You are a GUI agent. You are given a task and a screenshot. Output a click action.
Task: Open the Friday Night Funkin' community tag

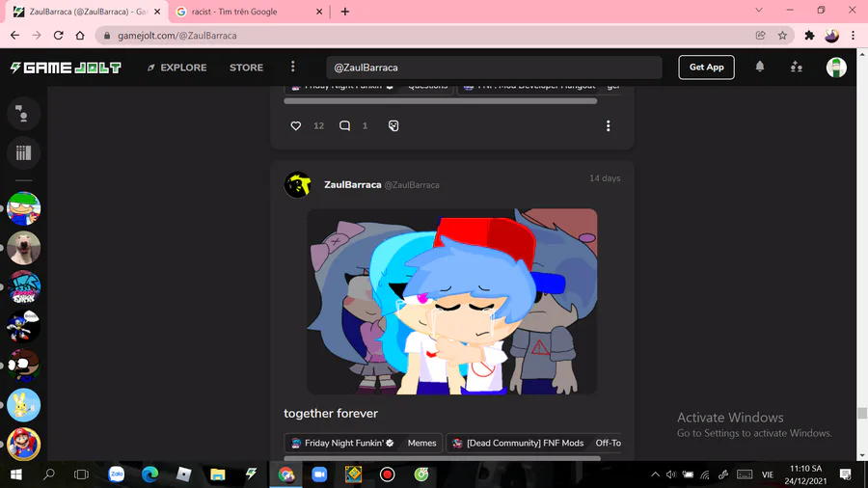(343, 443)
